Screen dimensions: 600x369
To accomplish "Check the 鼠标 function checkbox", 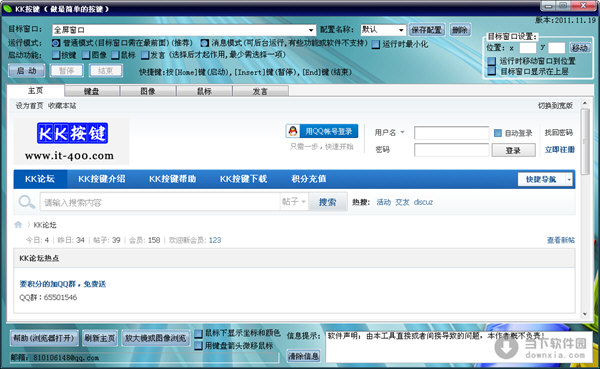I will [x=115, y=55].
